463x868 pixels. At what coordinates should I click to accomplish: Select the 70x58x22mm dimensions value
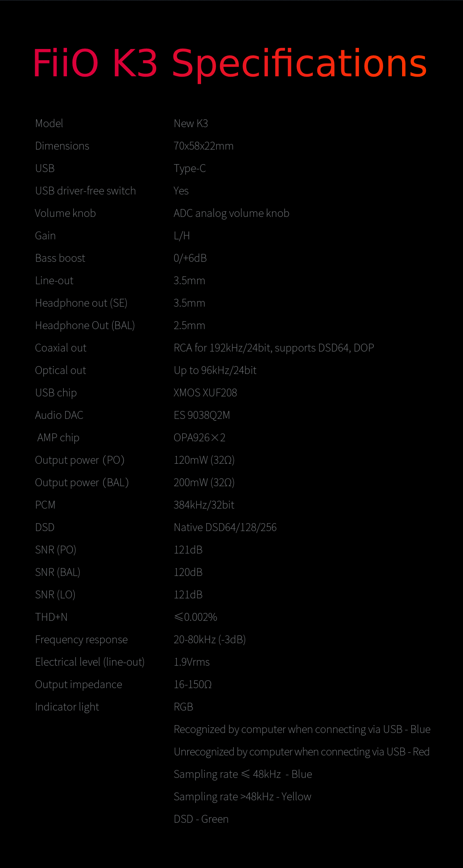click(x=203, y=146)
